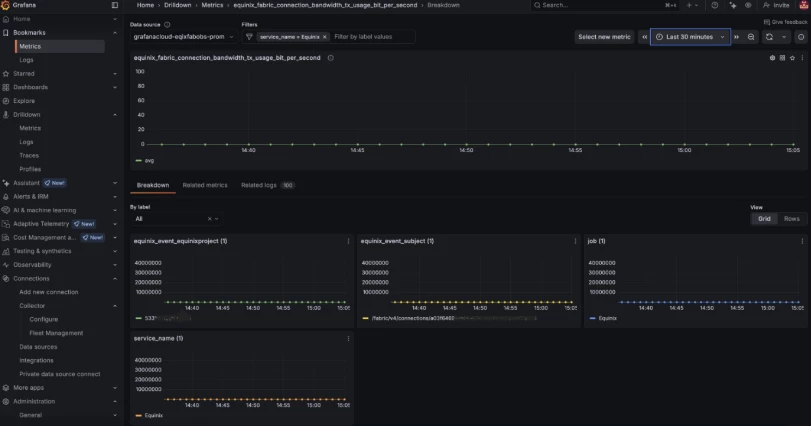Viewport: 811px width, 426px height.
Task: Open Fleet Management in sidebar
Action: click(x=56, y=333)
